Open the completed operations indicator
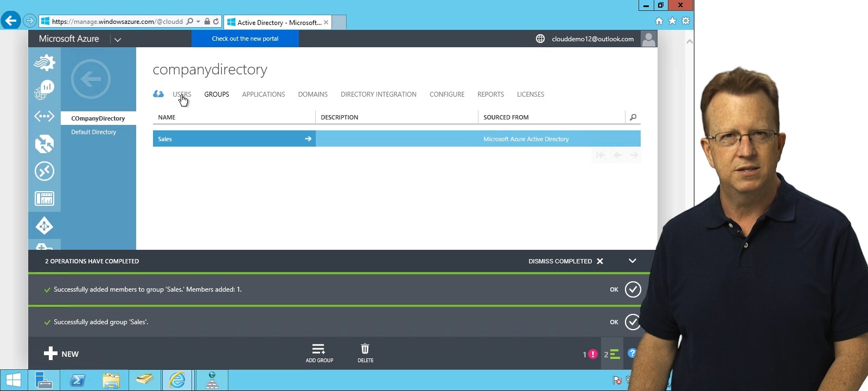Screen dimensions: 868x391 [x=612, y=354]
